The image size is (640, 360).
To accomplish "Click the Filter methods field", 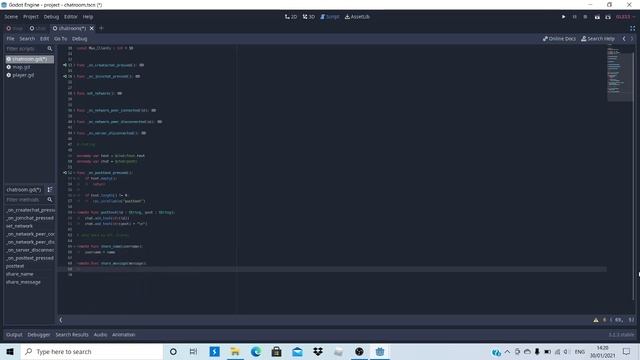I will [26, 200].
